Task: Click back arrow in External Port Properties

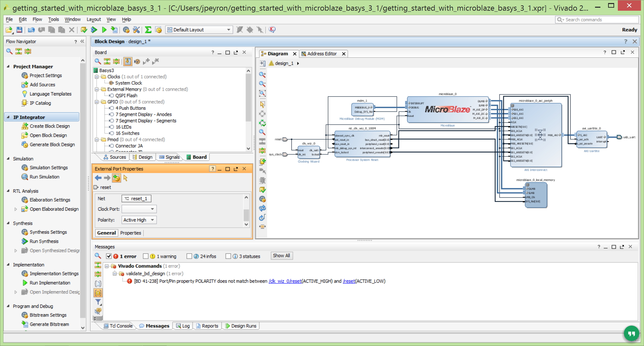Action: coord(98,178)
